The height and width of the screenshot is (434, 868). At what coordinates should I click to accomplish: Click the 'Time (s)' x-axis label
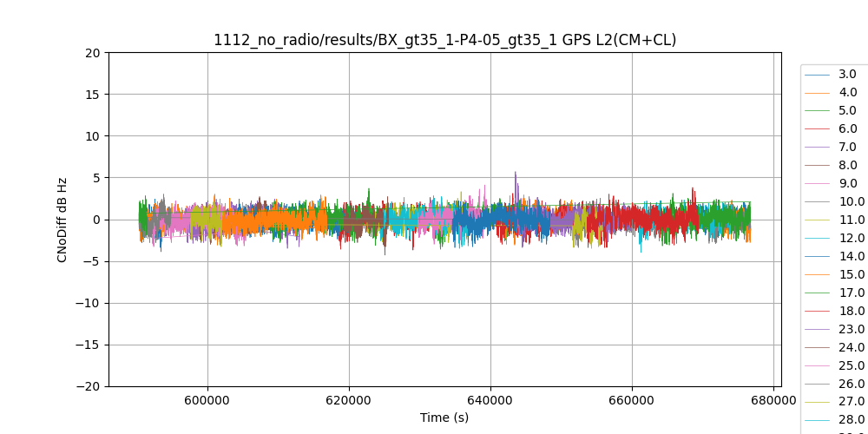point(444,418)
